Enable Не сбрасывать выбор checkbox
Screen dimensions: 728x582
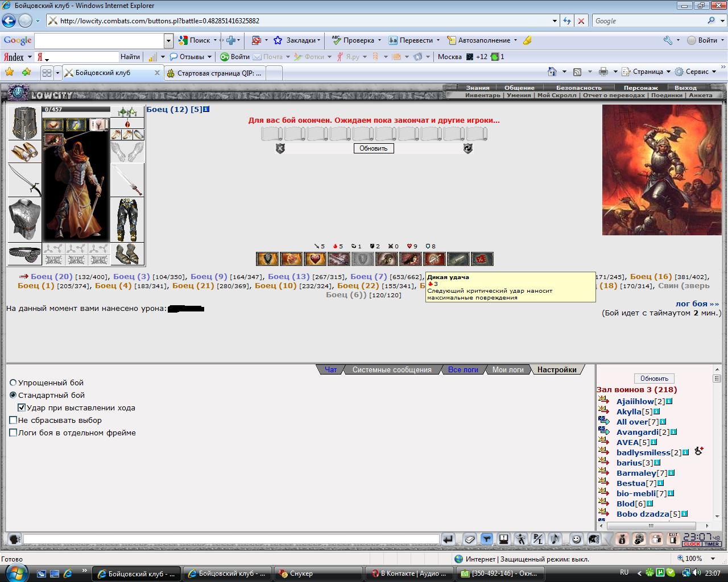[x=13, y=421]
